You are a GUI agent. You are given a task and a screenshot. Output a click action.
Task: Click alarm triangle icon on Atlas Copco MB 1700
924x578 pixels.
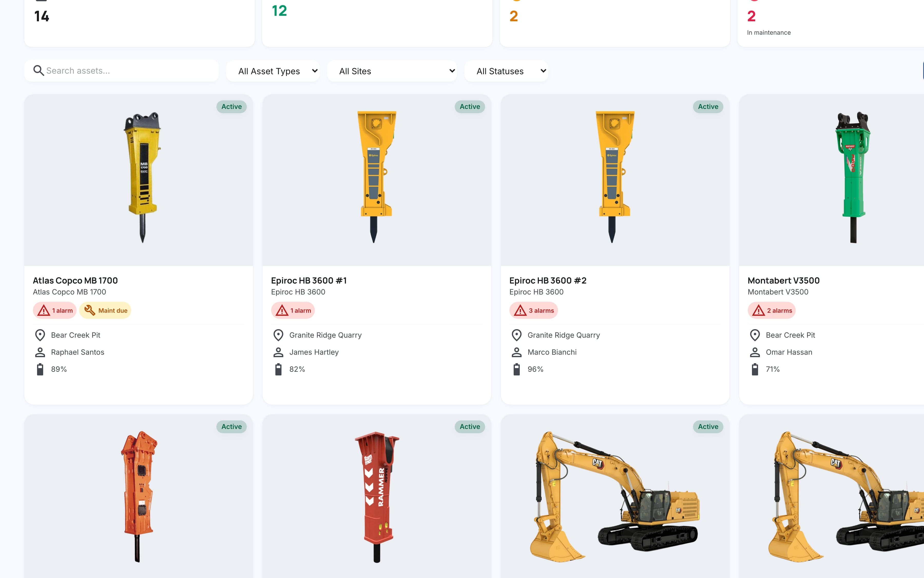click(44, 310)
